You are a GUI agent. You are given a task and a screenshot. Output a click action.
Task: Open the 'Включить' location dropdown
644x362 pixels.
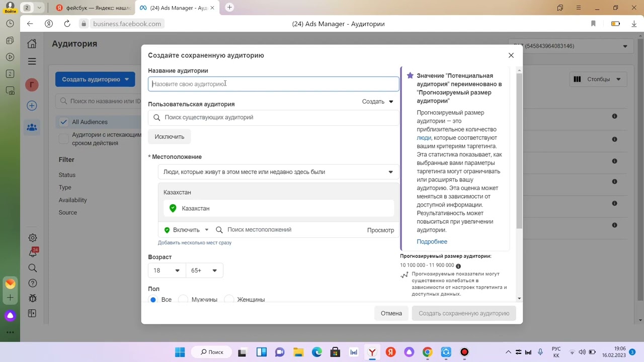(x=186, y=230)
